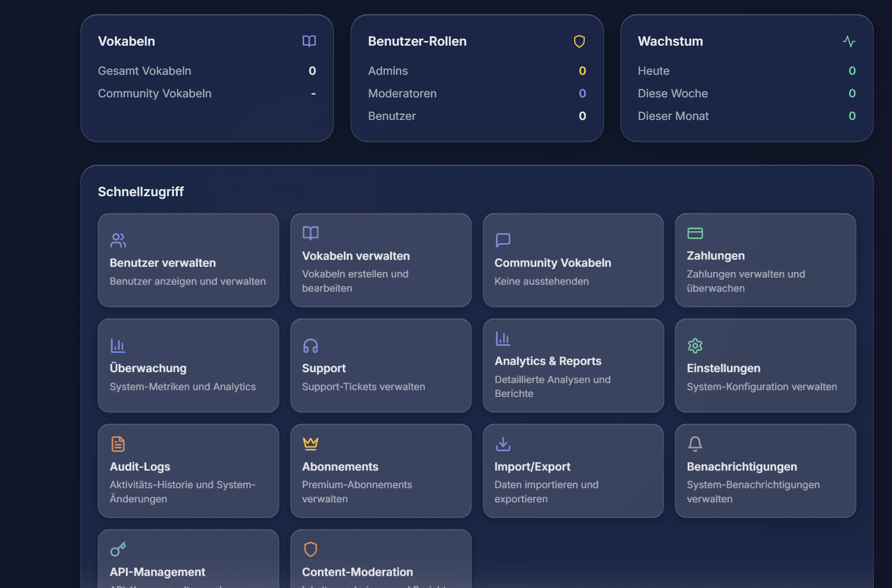Open Analytics & Reports tile
Viewport: 892px width, 588px height.
(573, 366)
